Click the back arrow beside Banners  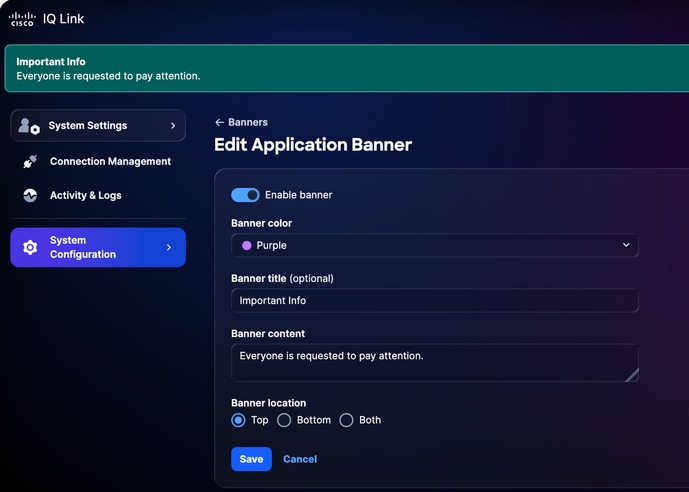tap(219, 122)
